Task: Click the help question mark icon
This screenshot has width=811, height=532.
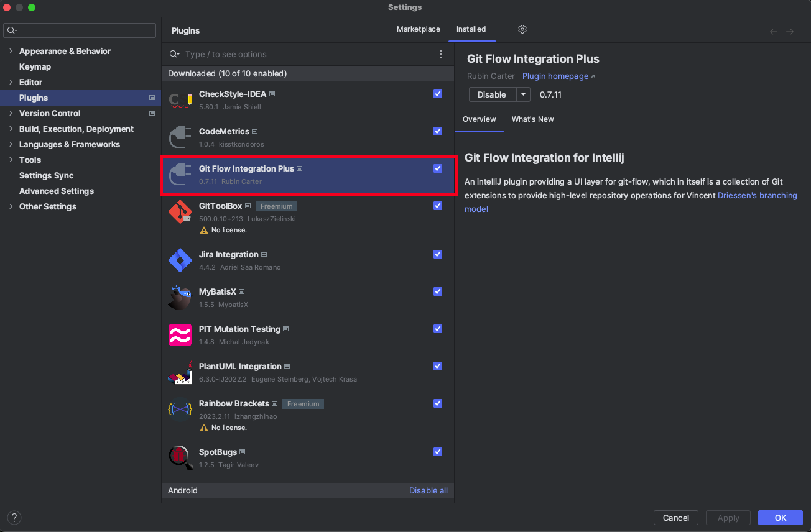Action: (14, 518)
